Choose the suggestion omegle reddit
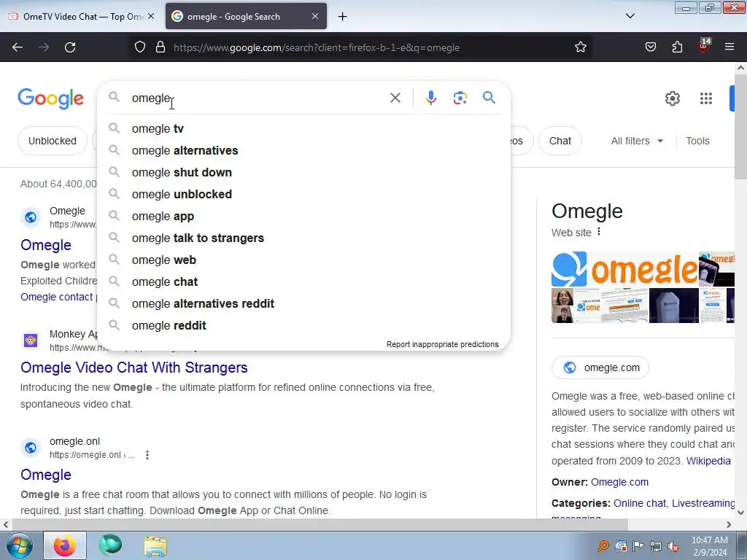 (303, 326)
